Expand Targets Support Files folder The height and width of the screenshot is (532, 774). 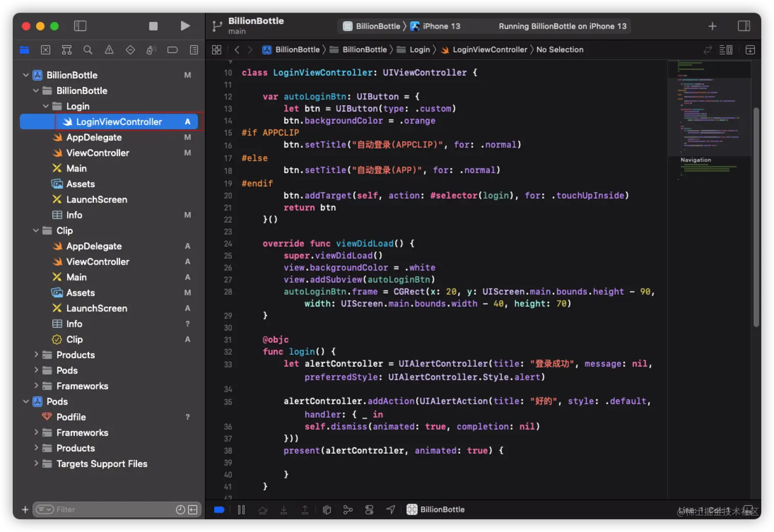(x=36, y=463)
